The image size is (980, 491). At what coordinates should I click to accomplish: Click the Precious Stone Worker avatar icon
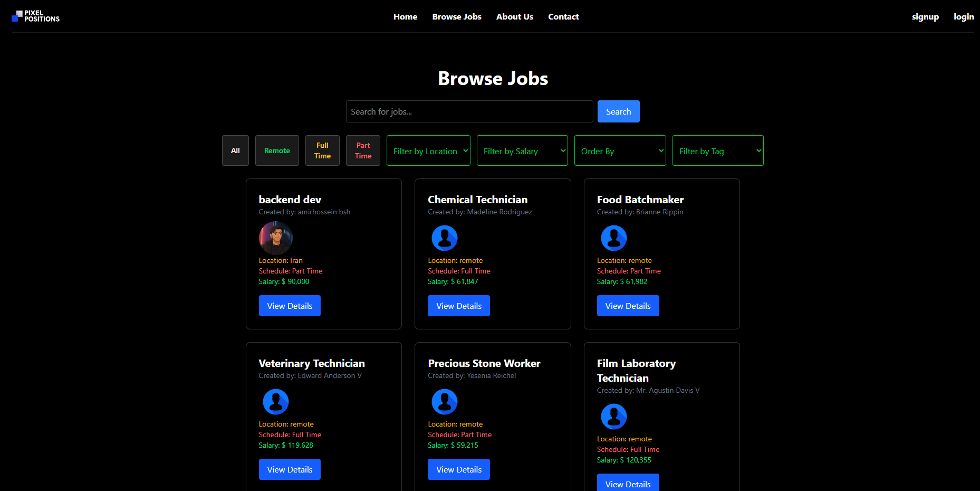click(x=445, y=402)
